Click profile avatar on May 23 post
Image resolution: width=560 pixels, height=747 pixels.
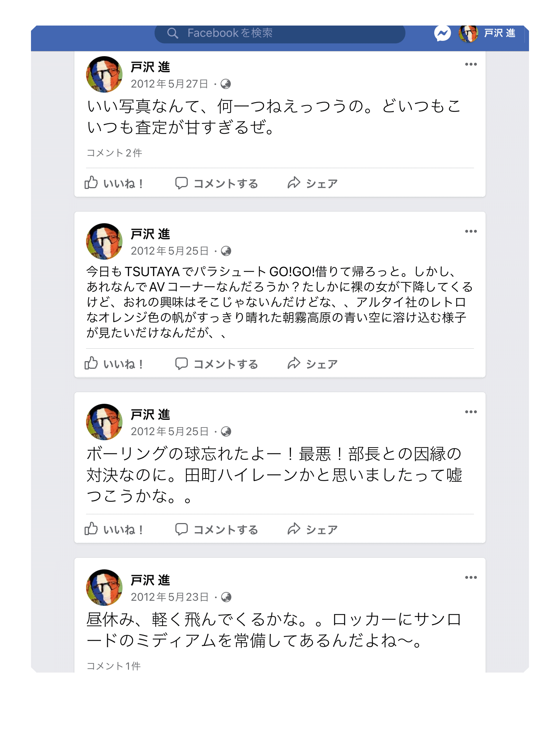(104, 587)
